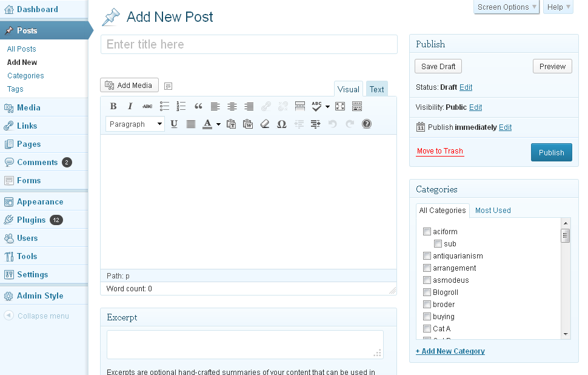Undo the last editor action
Viewport: 588px width, 375px height.
(333, 124)
